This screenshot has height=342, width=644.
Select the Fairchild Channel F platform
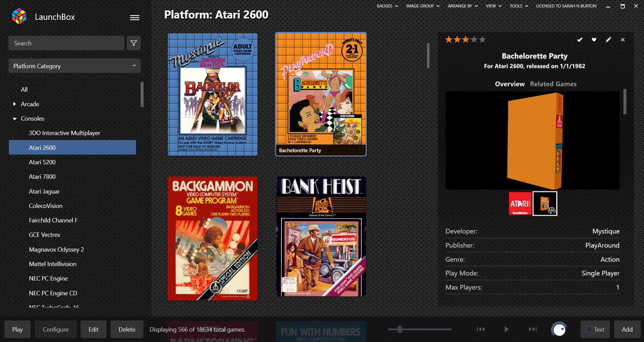53,220
